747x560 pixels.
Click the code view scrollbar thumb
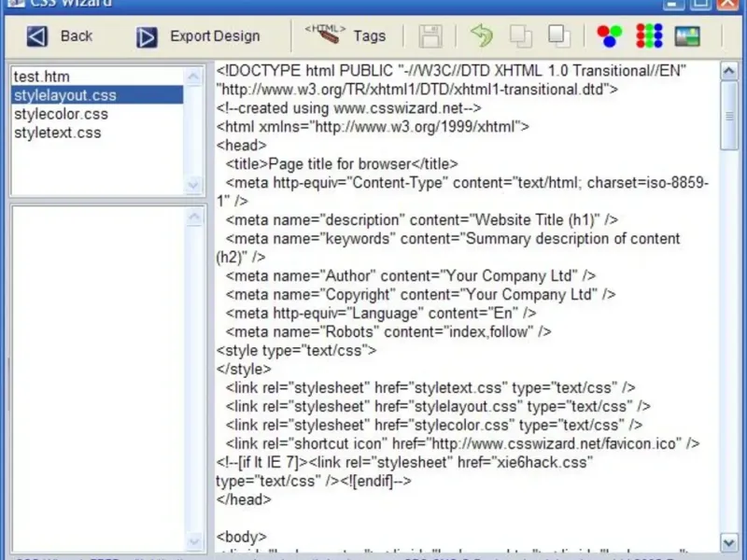coord(729,116)
